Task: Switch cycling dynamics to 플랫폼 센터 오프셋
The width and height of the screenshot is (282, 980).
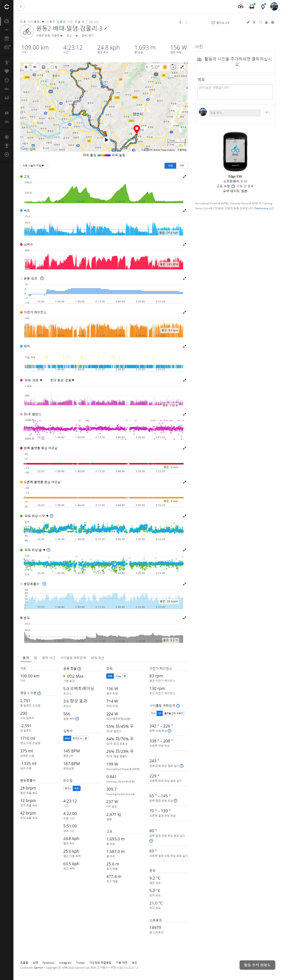Action: point(174,713)
